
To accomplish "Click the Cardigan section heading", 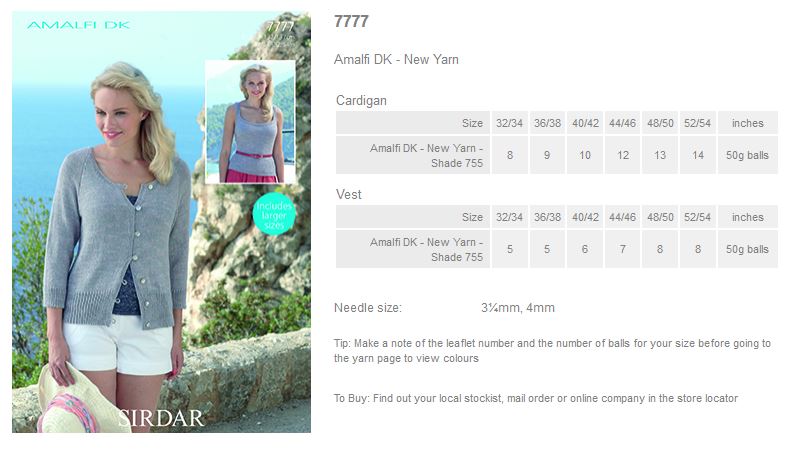I will click(x=361, y=101).
